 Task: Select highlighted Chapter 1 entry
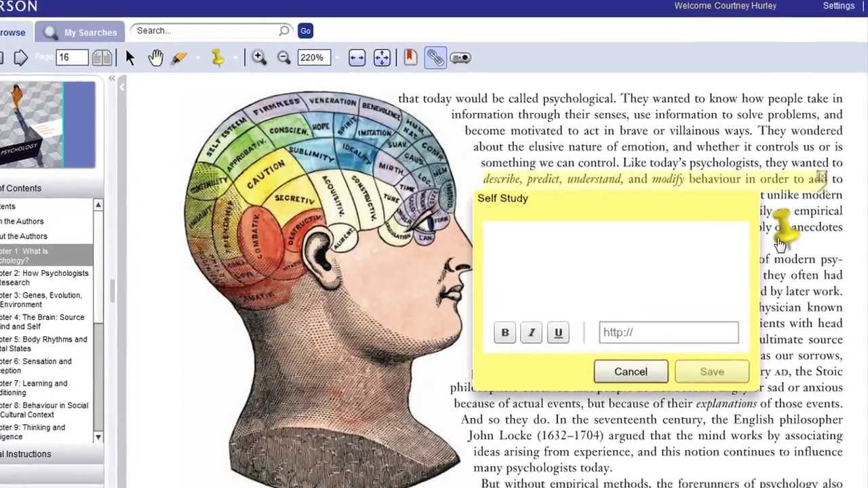[46, 256]
